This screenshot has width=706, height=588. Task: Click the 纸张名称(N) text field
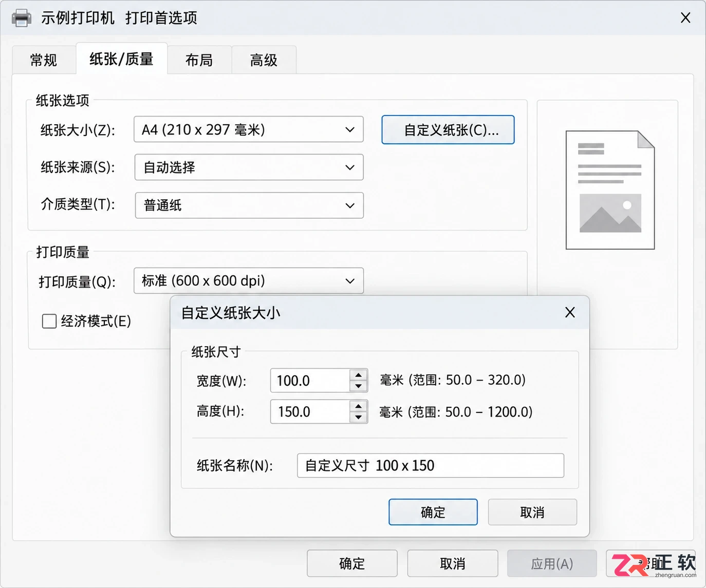(x=431, y=465)
